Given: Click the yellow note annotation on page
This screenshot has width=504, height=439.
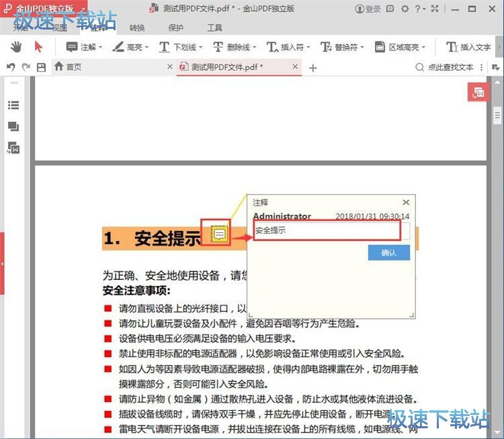Looking at the screenshot, I should click(220, 234).
